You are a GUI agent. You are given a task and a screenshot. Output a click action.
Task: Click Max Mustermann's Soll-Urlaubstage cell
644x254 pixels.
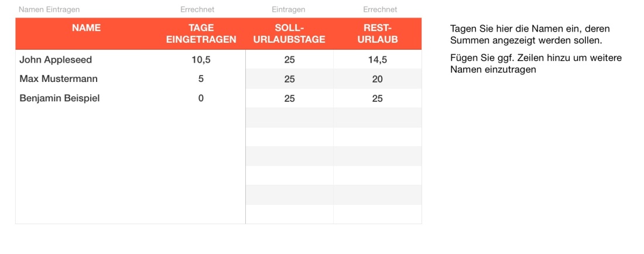click(289, 79)
